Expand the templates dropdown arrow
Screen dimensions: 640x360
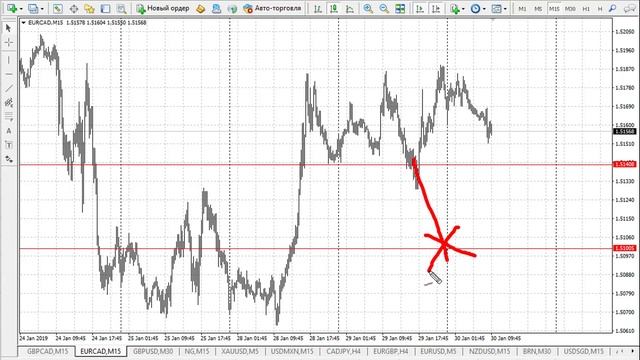[x=505, y=9]
